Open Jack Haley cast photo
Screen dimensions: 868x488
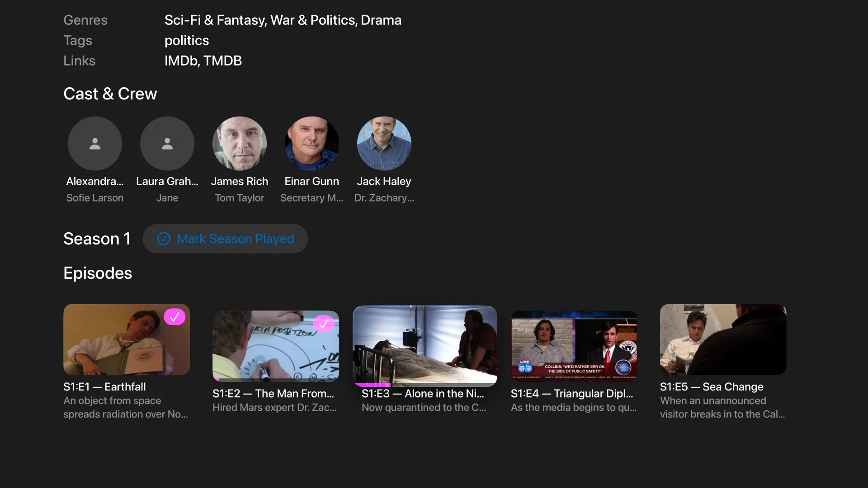point(384,144)
